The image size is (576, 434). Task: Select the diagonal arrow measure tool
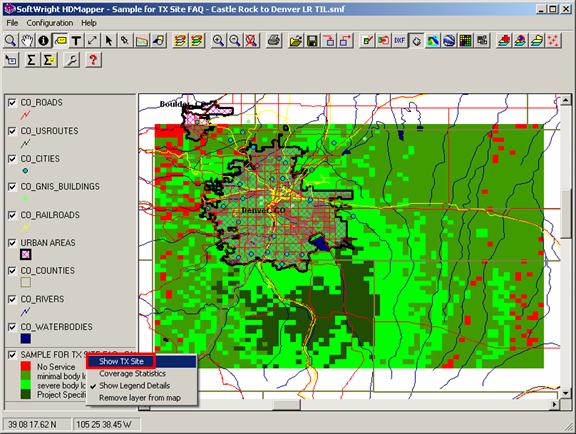tap(92, 40)
